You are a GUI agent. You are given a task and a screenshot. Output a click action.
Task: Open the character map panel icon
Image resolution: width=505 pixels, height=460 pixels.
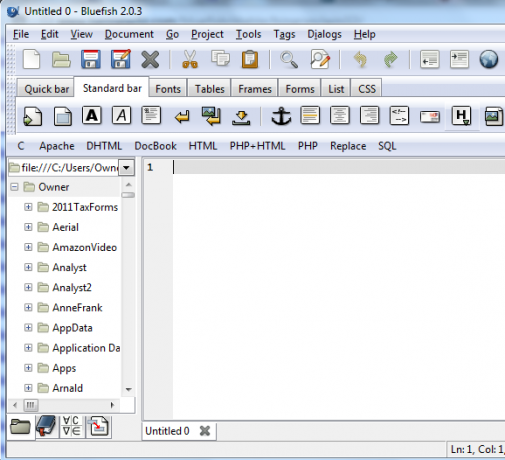click(x=71, y=426)
